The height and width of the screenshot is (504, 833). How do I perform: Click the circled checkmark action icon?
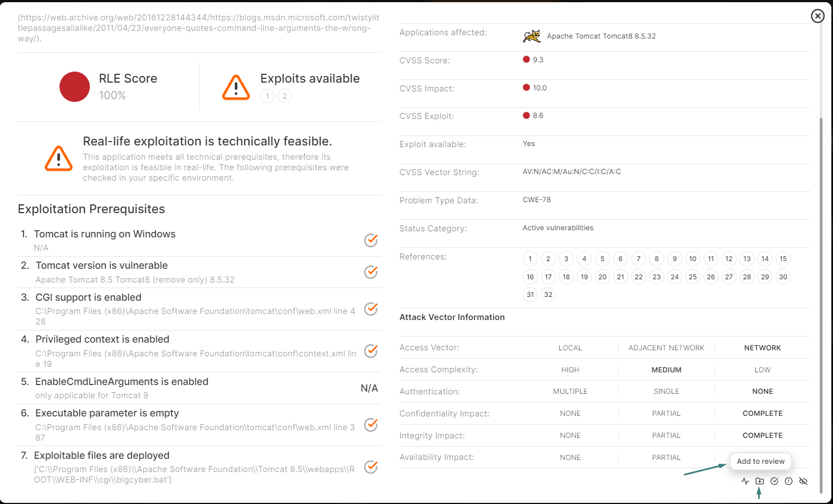774,481
